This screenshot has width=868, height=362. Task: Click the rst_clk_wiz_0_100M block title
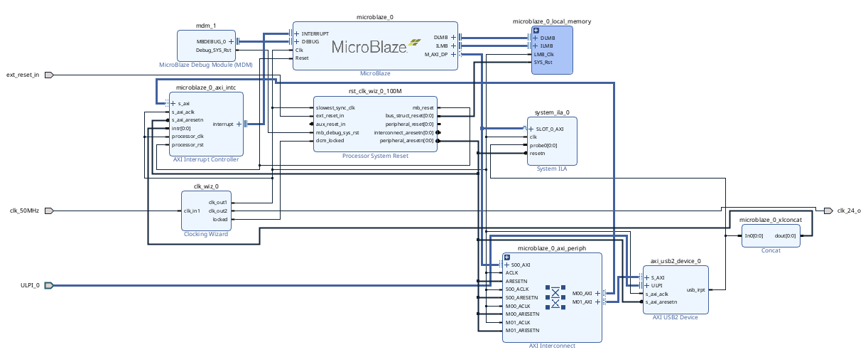375,91
